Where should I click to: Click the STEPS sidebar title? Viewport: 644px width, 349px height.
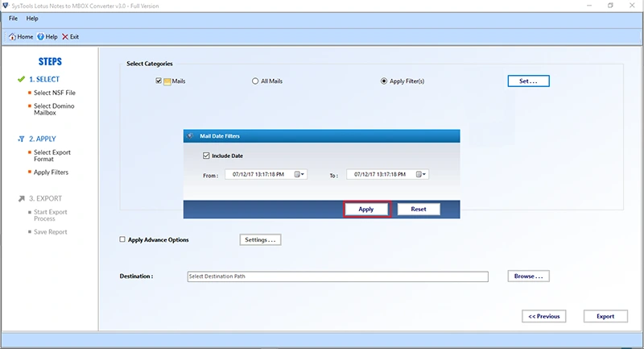click(x=50, y=62)
